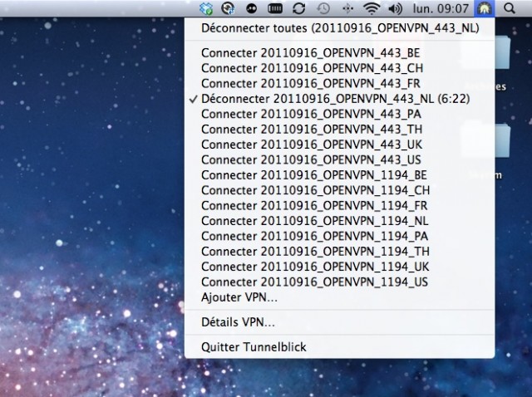Open the Time Machine clock icon
The width and height of the screenshot is (532, 397).
(x=323, y=8)
